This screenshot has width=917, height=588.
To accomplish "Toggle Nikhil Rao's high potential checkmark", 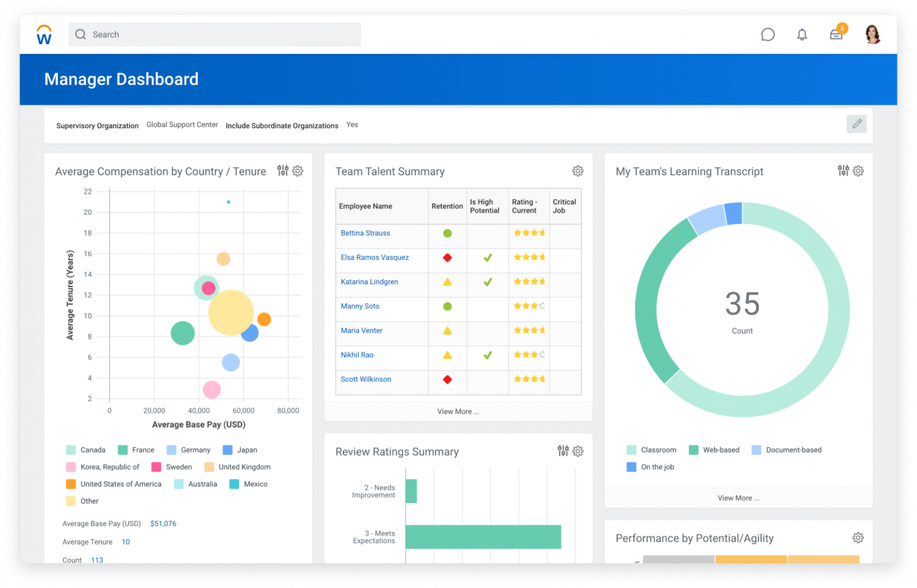I will pyautogui.click(x=487, y=355).
